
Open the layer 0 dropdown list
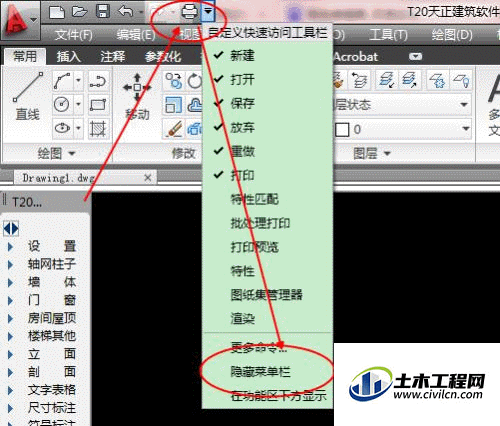[x=466, y=129]
